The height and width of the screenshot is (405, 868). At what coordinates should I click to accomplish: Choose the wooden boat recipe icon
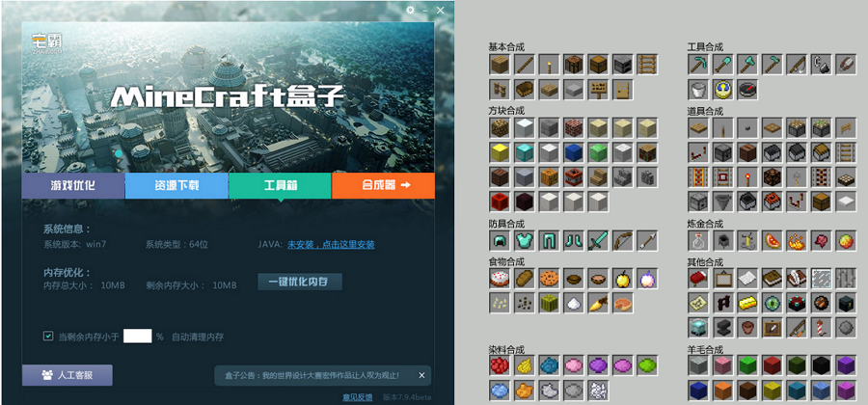[525, 90]
